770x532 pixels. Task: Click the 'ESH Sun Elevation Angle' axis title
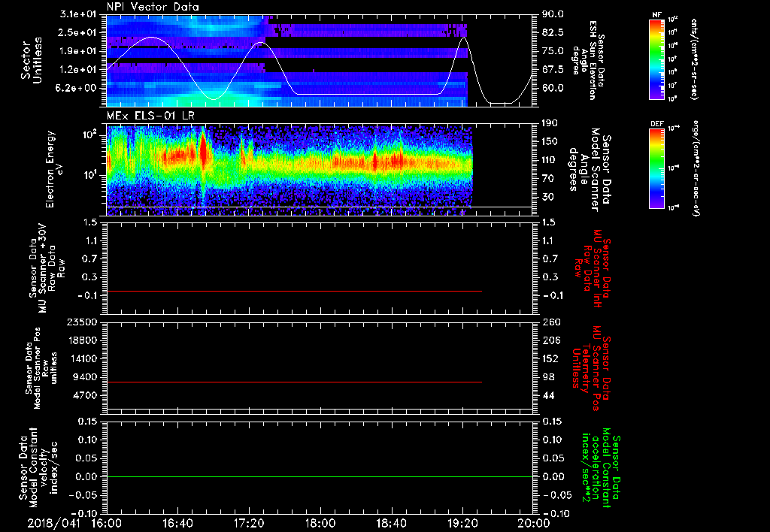[588, 60]
